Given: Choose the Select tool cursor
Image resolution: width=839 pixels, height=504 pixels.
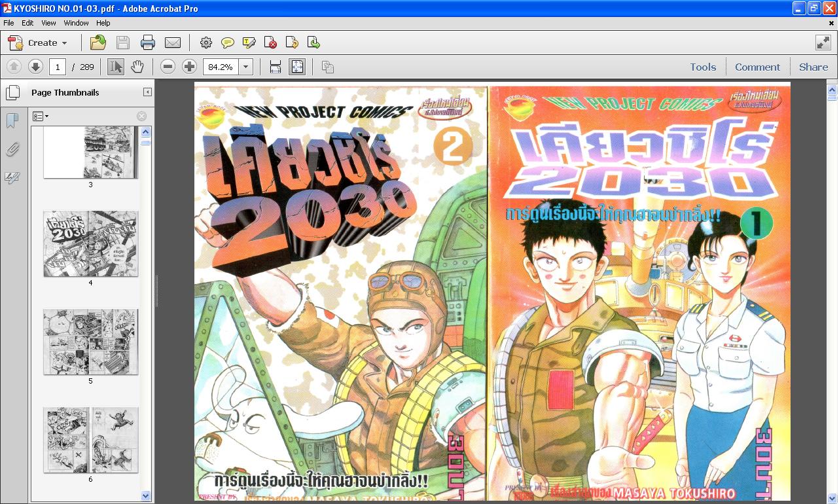Looking at the screenshot, I should click(x=116, y=67).
